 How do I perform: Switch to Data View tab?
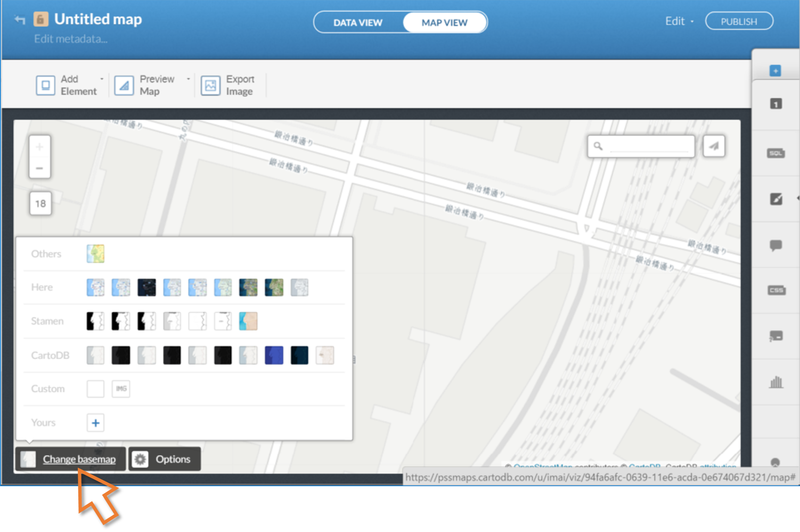(x=358, y=22)
